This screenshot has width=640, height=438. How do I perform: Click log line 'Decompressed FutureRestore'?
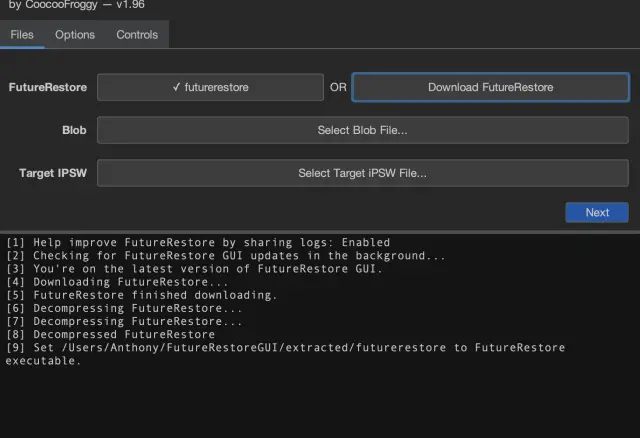[110, 334]
